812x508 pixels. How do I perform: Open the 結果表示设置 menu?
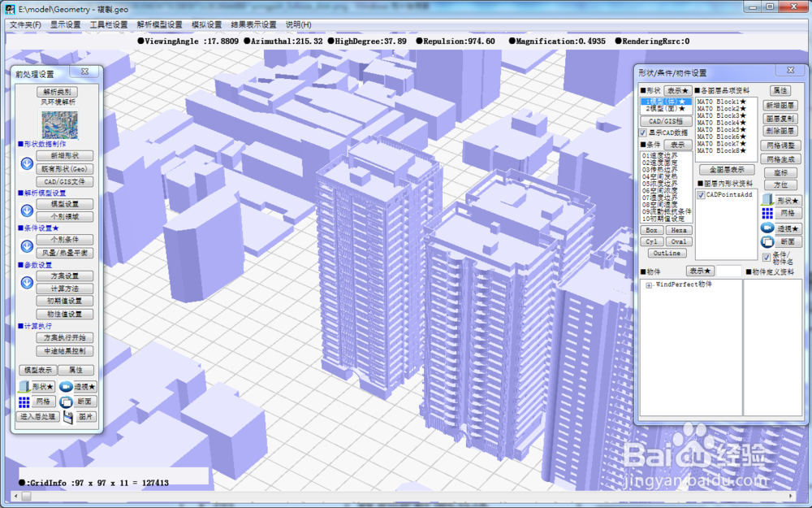(x=253, y=25)
